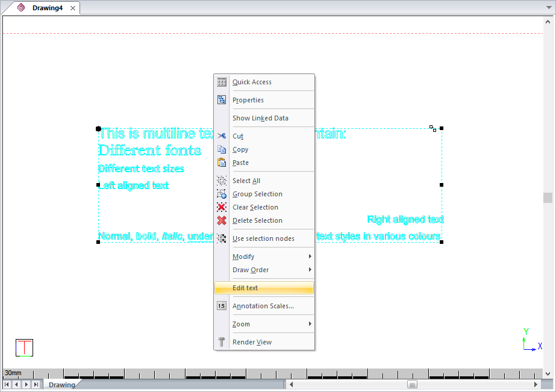Select the Properties icon in the context menu

coord(221,100)
